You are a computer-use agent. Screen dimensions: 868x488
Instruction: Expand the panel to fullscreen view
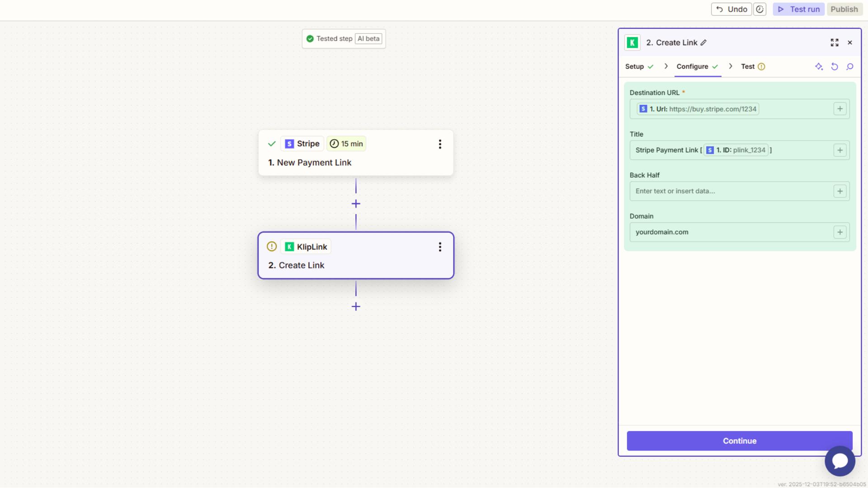click(834, 42)
